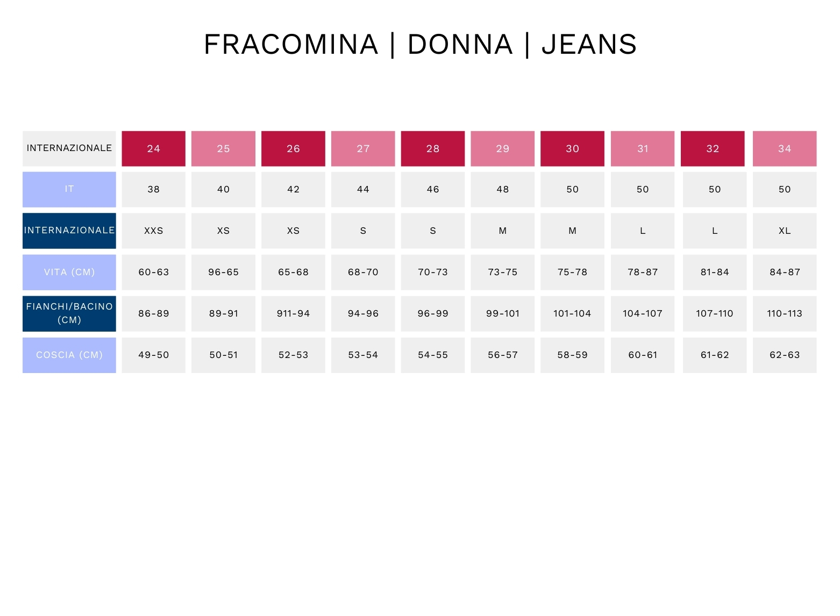Viewport: 840px width, 616px height.
Task: Click the size 28 header cell
Action: click(x=433, y=148)
